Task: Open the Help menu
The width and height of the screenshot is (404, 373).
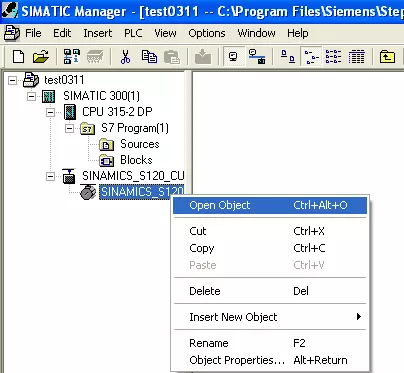Action: pyautogui.click(x=298, y=33)
